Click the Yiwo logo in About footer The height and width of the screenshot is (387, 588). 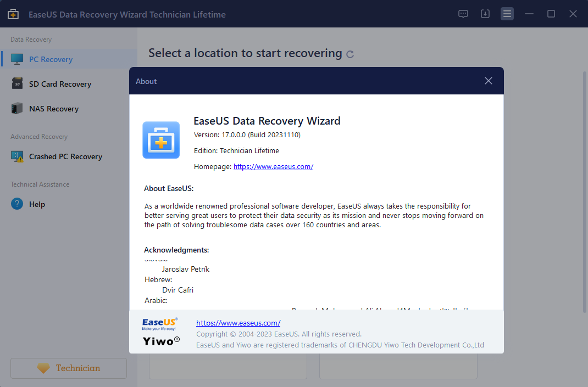pyautogui.click(x=161, y=341)
